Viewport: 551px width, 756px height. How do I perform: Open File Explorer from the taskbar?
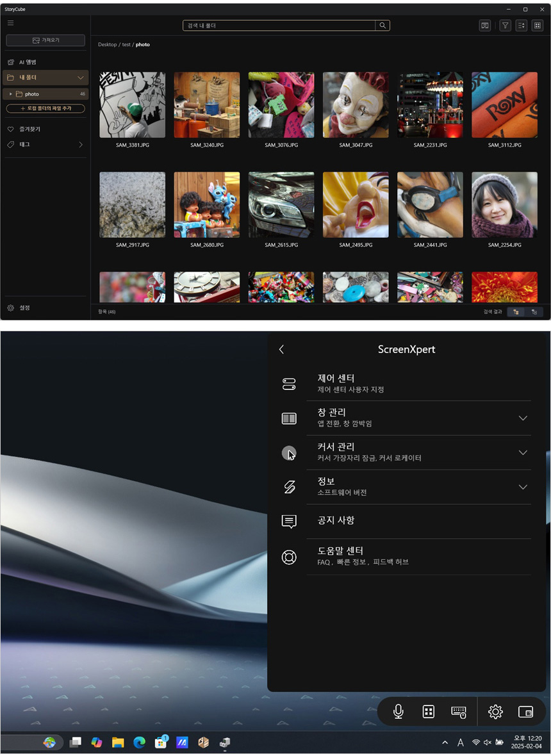click(x=118, y=743)
